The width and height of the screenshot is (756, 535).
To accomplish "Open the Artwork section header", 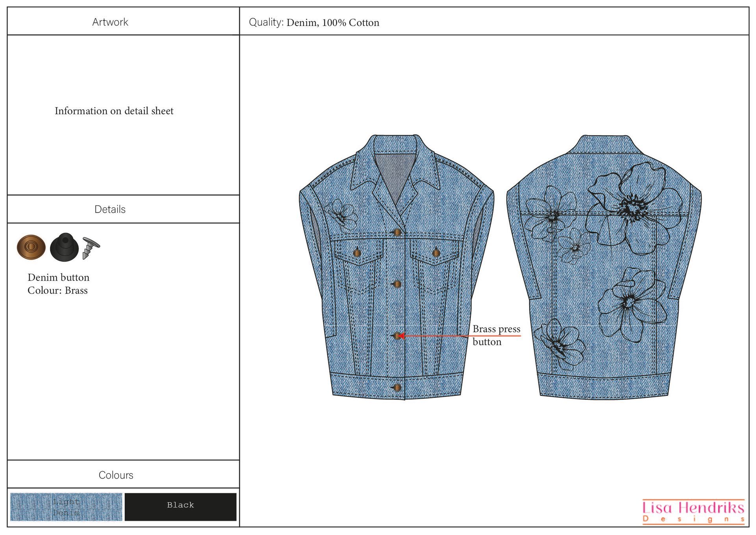I will click(110, 22).
